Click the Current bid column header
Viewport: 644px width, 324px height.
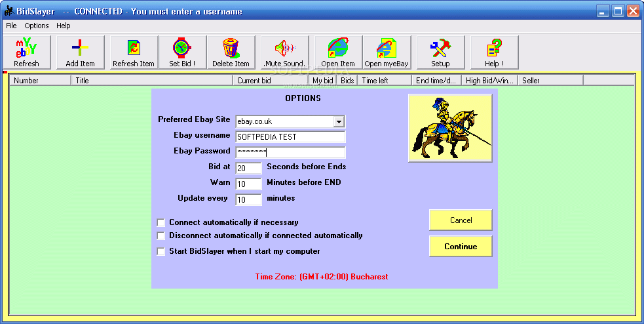271,81
